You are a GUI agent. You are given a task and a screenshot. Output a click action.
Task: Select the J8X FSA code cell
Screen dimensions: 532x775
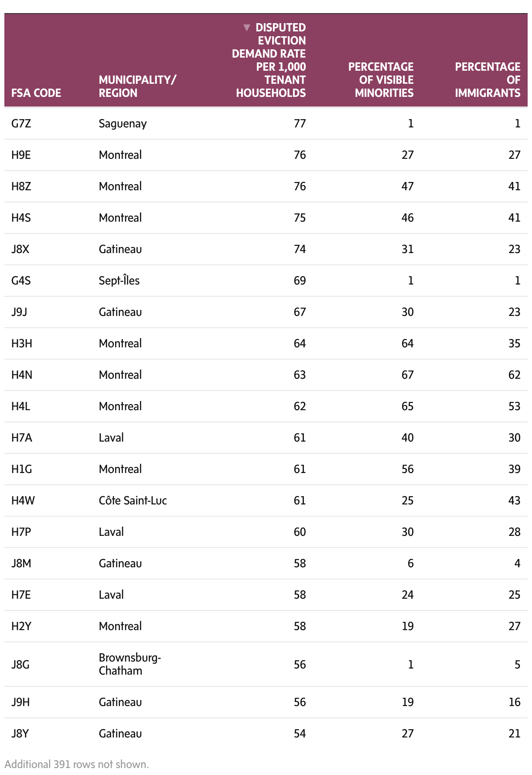coord(21,249)
